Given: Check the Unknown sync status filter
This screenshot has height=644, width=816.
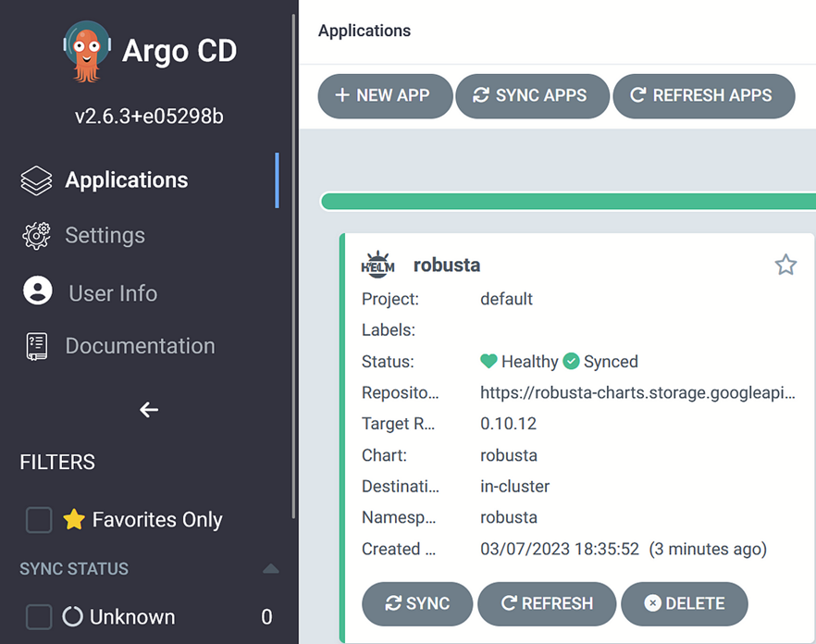Looking at the screenshot, I should (x=39, y=617).
